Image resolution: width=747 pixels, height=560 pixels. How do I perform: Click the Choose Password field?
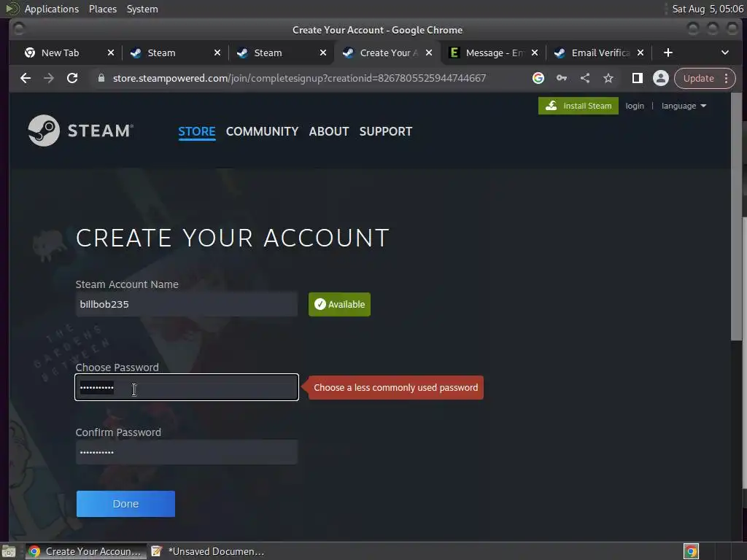187,387
